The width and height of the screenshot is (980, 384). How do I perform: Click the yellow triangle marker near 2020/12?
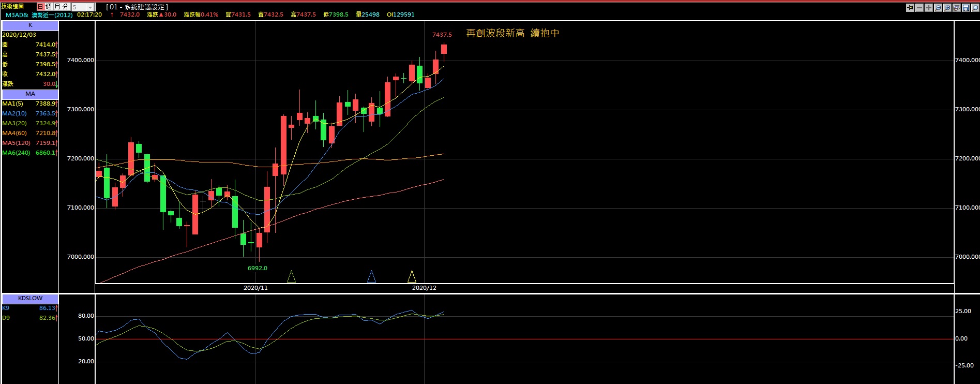pyautogui.click(x=412, y=276)
